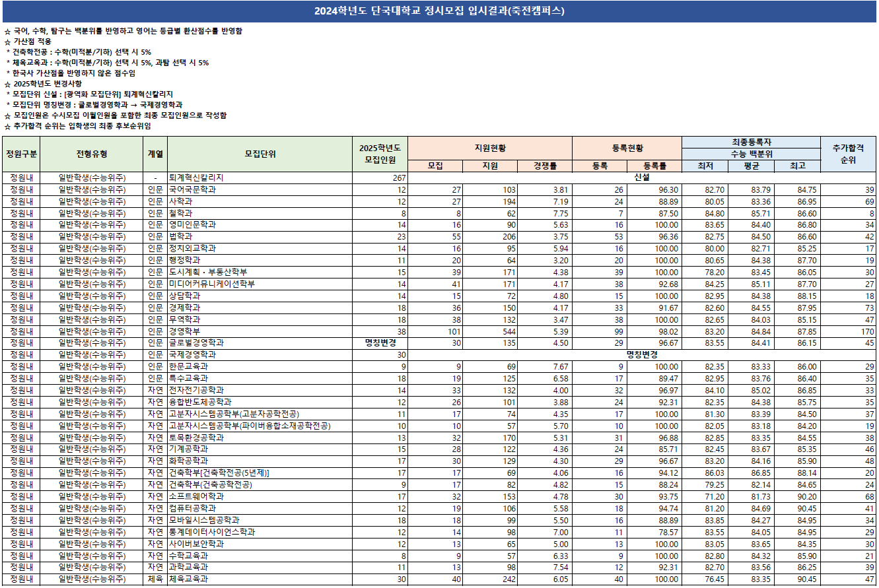The height and width of the screenshot is (588, 879).
Task: Click the 컴퓨터공학과 cell
Action: (260, 509)
